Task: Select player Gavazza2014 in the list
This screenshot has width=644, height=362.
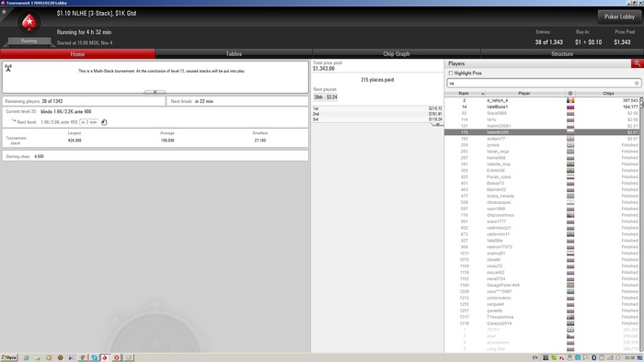Action: (541, 323)
